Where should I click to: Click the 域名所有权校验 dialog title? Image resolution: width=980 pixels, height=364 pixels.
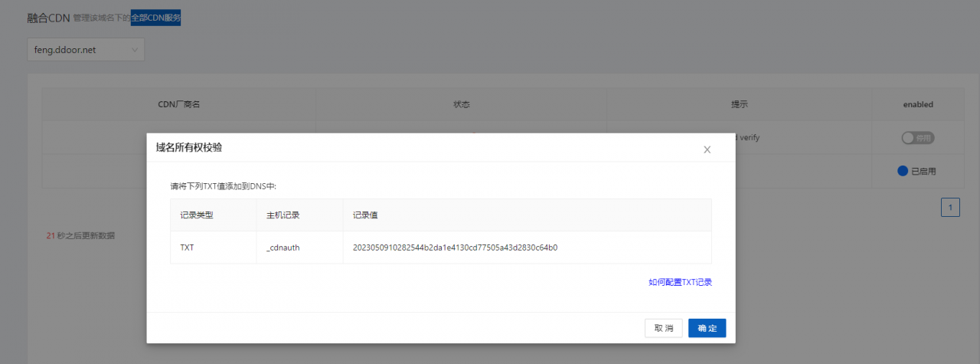pos(189,148)
